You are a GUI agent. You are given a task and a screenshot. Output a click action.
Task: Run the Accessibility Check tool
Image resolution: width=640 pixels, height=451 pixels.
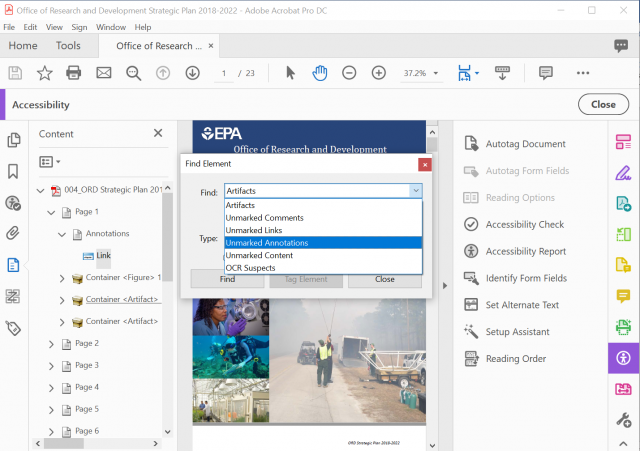(x=524, y=225)
